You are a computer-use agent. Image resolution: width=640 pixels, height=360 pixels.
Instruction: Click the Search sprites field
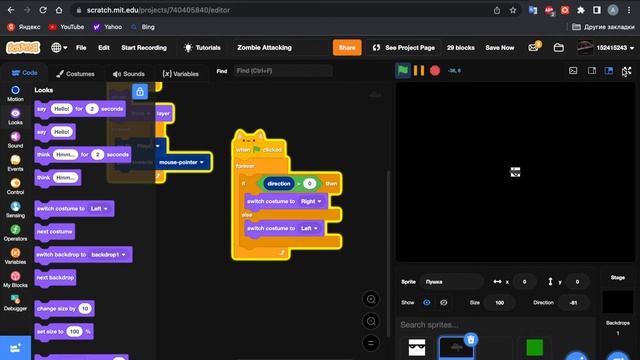(496, 325)
